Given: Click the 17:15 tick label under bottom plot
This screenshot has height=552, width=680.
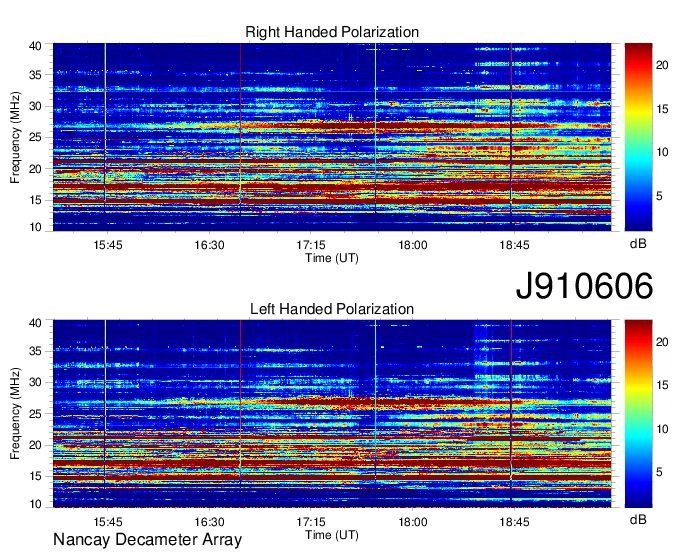Looking at the screenshot, I should point(311,522).
